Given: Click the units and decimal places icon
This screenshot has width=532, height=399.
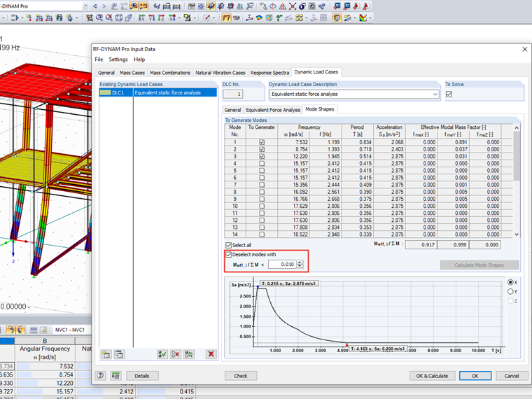Looking at the screenshot, I should point(115,376).
